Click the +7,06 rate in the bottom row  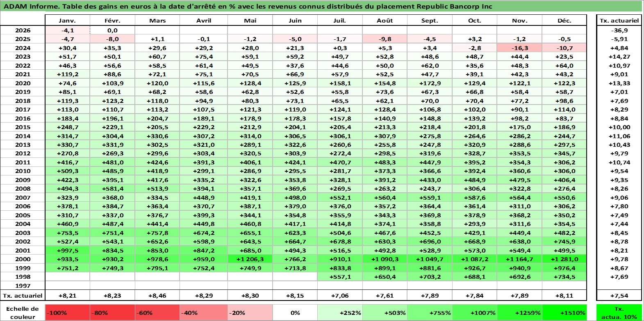pyautogui.click(x=340, y=296)
